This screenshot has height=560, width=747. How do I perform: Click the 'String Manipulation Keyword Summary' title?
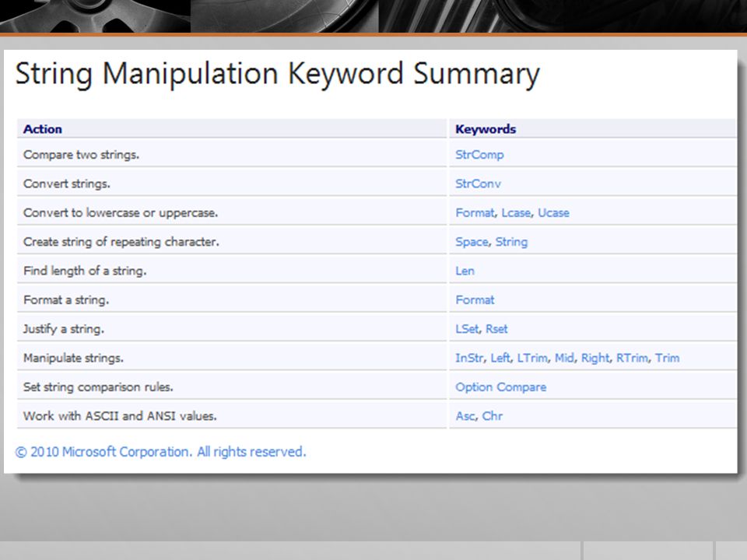point(277,75)
